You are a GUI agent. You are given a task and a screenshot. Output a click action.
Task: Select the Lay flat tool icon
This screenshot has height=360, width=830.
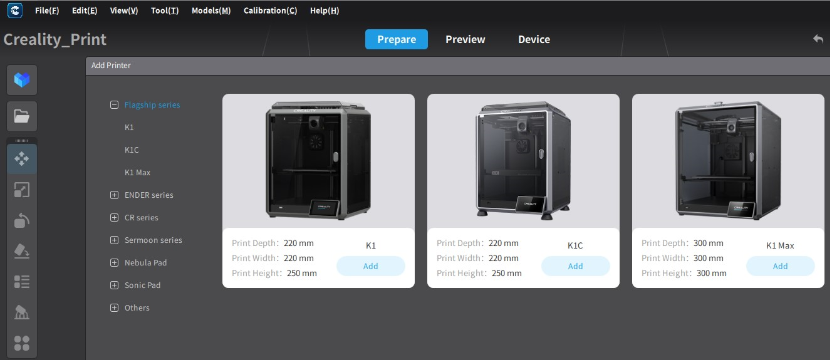click(22, 251)
